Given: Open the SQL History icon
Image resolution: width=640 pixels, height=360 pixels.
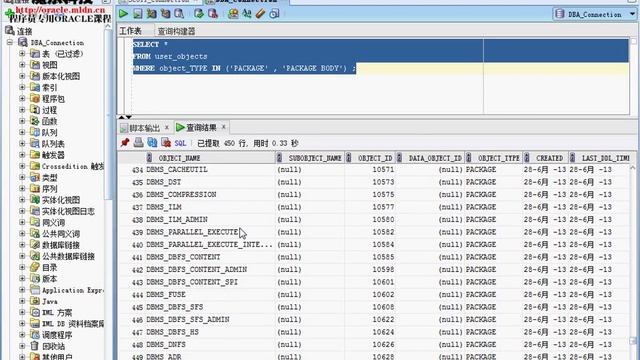Looking at the screenshot, I should coord(274,14).
